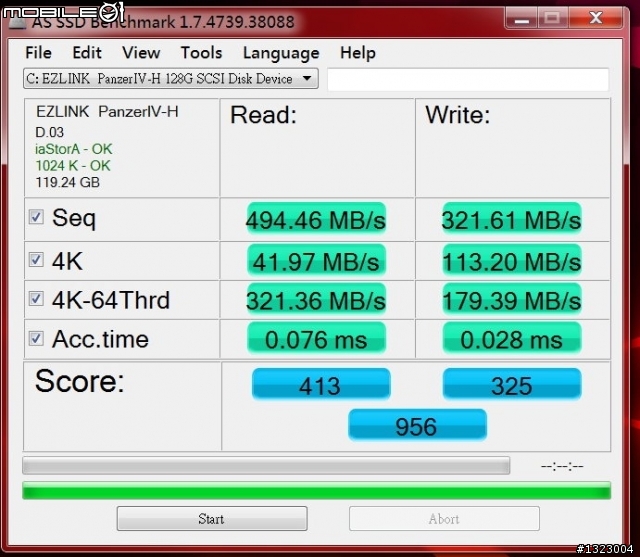The width and height of the screenshot is (640, 557).
Task: Click the 4K read result 41.97 MB/s
Action: (316, 260)
